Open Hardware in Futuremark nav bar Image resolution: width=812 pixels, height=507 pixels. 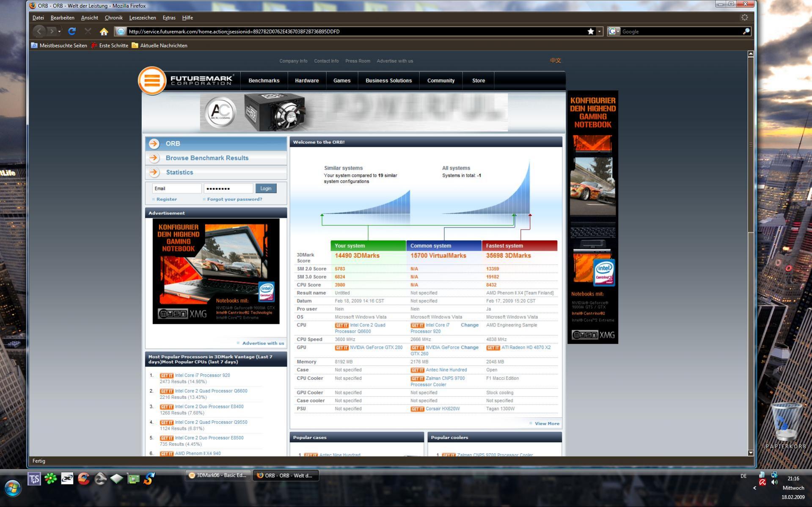[x=307, y=80]
